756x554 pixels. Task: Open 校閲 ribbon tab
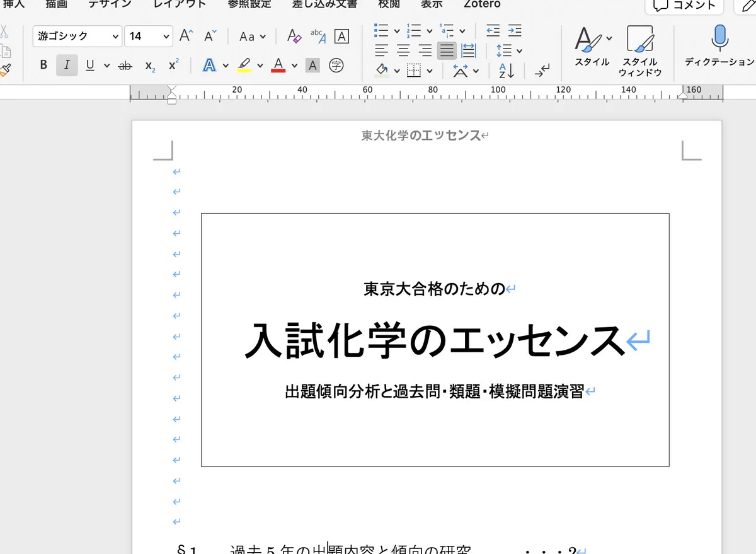(x=389, y=4)
